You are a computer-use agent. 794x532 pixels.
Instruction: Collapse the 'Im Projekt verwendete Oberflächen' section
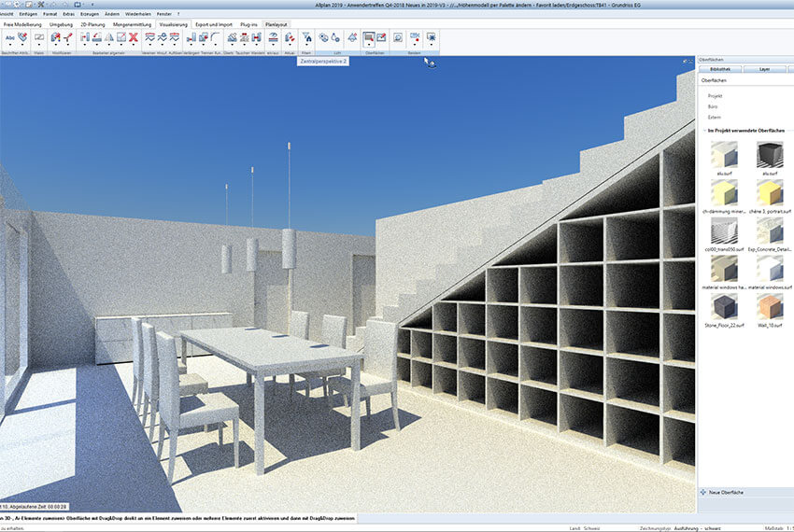[x=703, y=129]
